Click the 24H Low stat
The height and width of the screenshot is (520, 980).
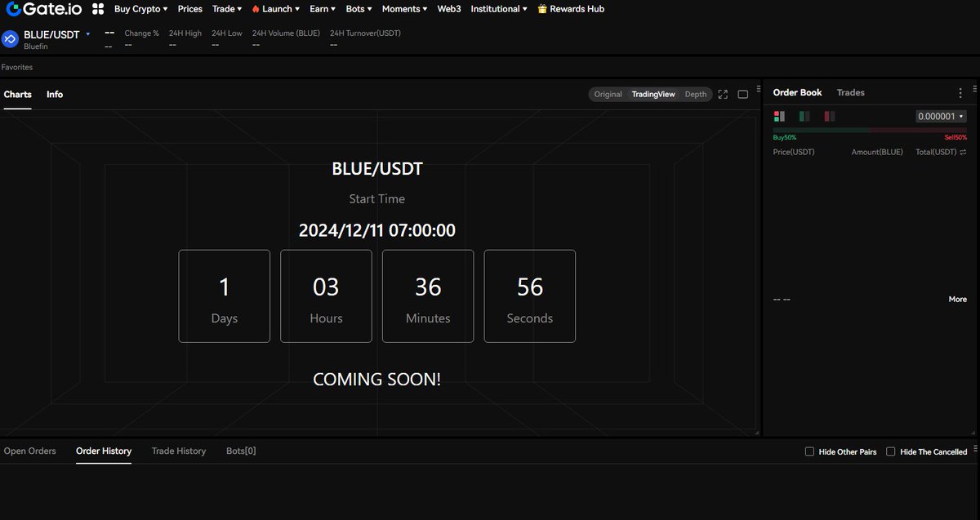227,38
